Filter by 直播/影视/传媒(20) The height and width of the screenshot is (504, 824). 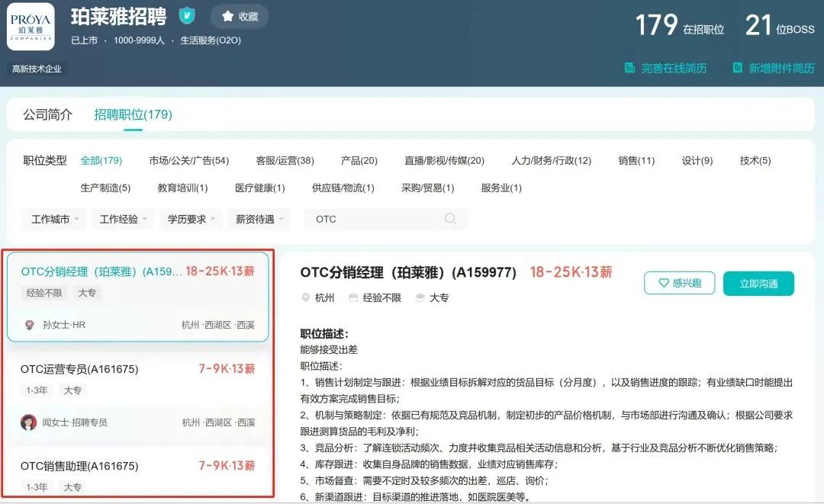pyautogui.click(x=444, y=161)
